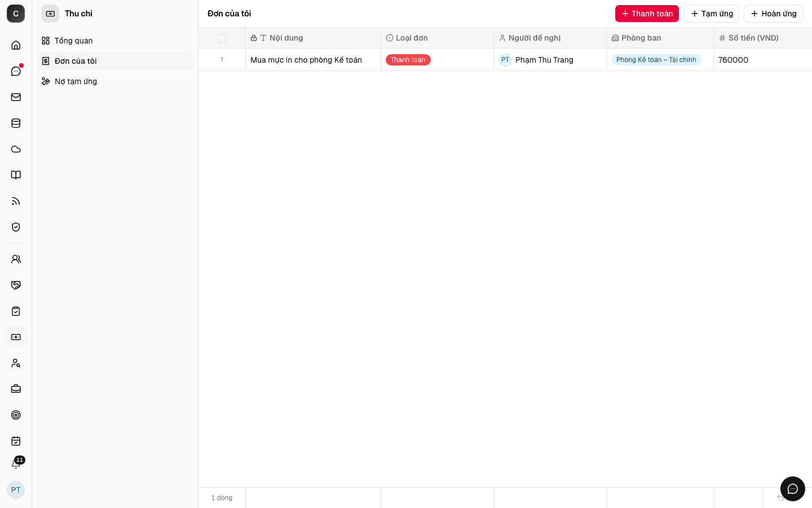
Task: Open the cloud storage icon
Action: (x=16, y=149)
